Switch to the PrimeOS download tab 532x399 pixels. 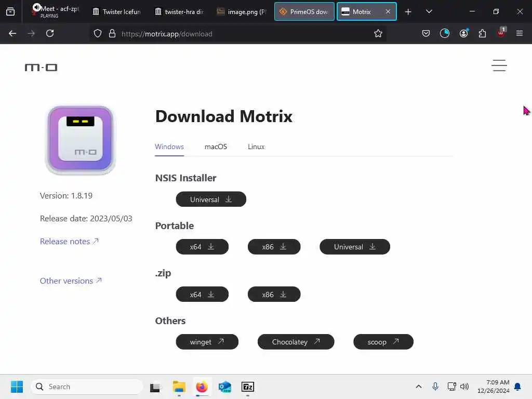pyautogui.click(x=304, y=12)
